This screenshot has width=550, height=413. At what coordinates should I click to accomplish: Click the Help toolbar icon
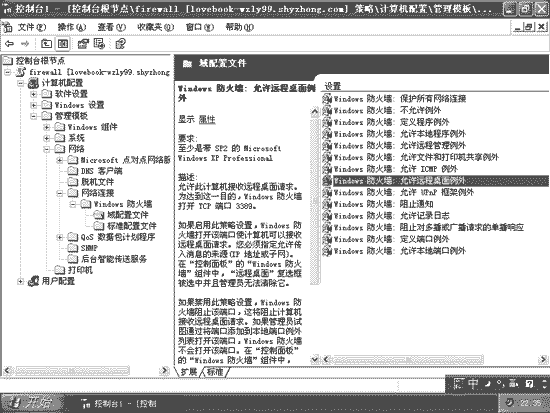(x=120, y=44)
